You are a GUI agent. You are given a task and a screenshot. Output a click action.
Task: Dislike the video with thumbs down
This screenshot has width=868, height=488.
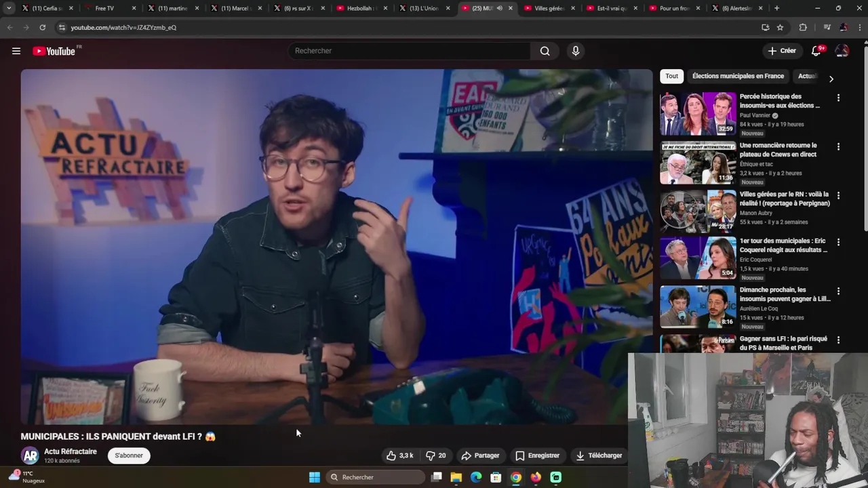(x=435, y=455)
